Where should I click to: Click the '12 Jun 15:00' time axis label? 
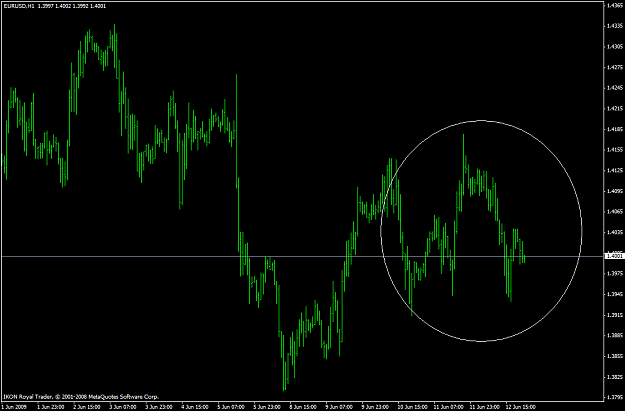point(521,407)
